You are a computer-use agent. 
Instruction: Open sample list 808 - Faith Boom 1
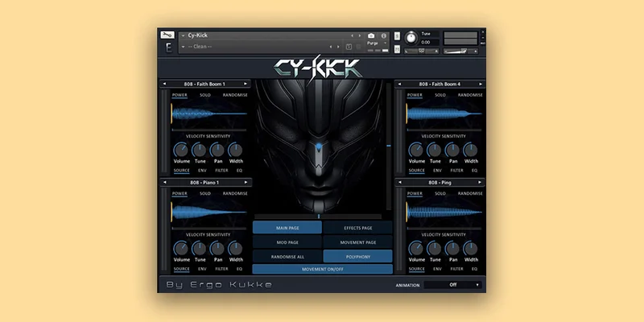pos(205,84)
